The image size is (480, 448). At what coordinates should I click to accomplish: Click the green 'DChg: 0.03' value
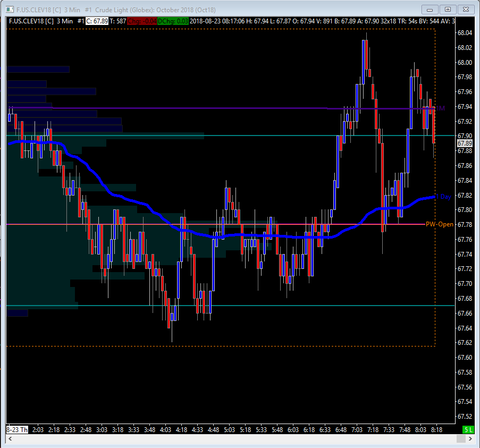tap(173, 21)
